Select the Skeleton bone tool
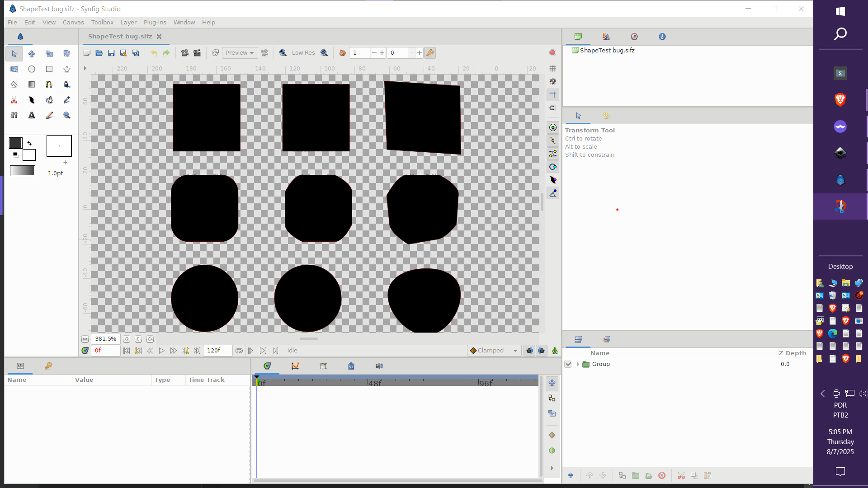This screenshot has width=868, height=488. [14, 115]
